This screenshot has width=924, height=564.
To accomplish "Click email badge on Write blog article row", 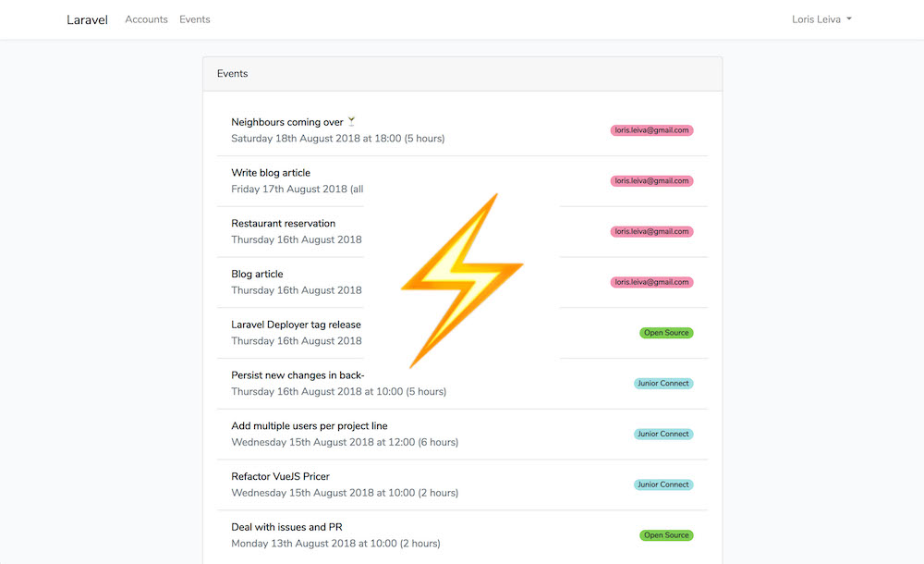I will pyautogui.click(x=651, y=181).
